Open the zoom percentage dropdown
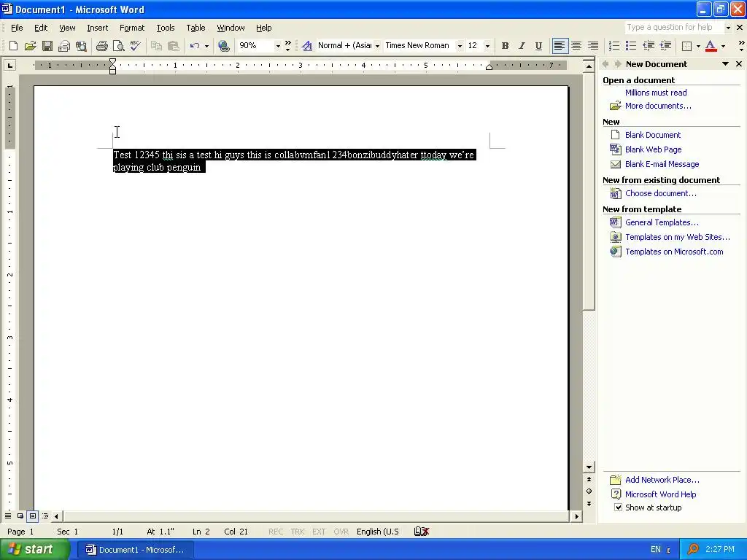Screen dimensions: 747x560 click(278, 46)
